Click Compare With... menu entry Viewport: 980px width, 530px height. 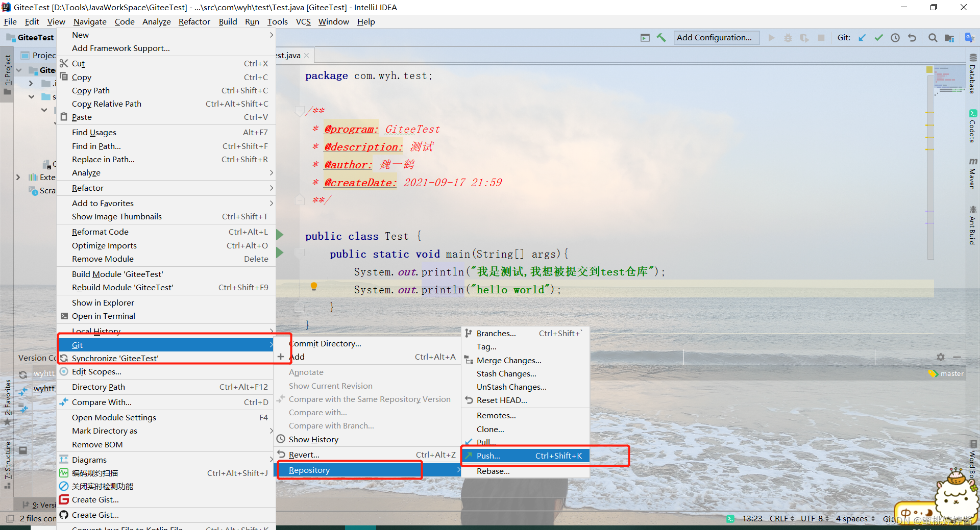[166, 402]
